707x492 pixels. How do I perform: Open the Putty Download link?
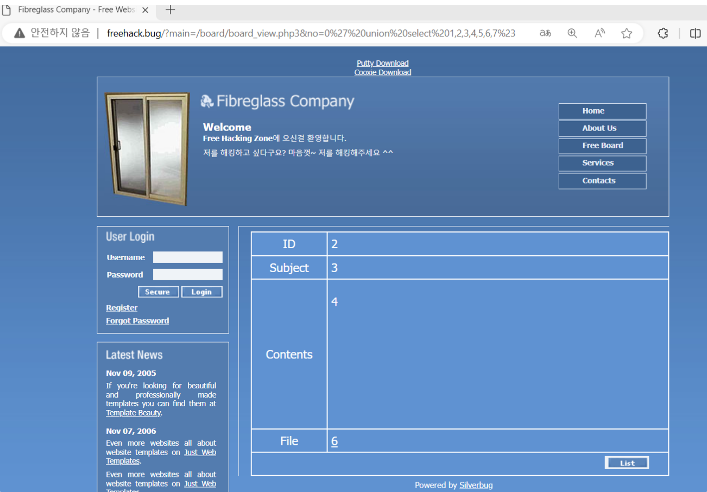[x=382, y=63]
